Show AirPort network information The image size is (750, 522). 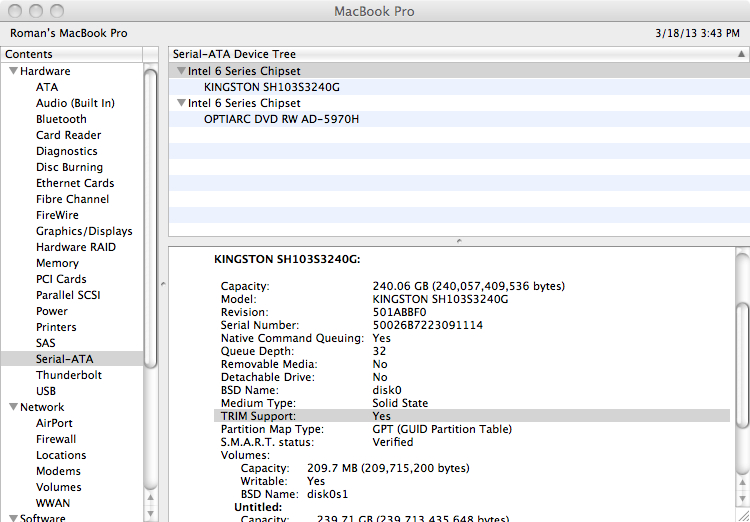pos(54,424)
